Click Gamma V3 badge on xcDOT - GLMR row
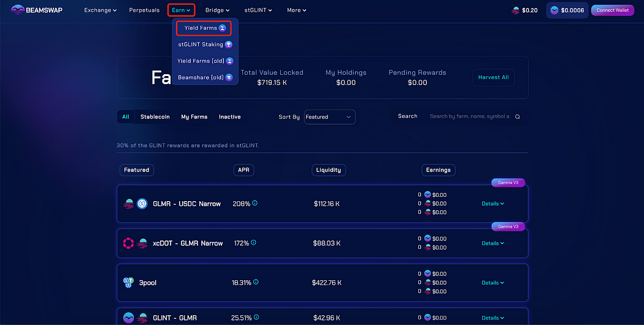 508,226
